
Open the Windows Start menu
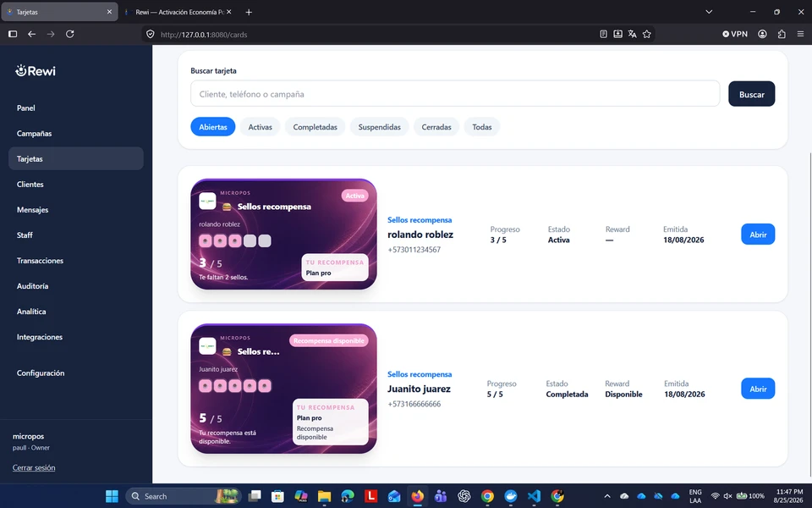click(x=112, y=496)
